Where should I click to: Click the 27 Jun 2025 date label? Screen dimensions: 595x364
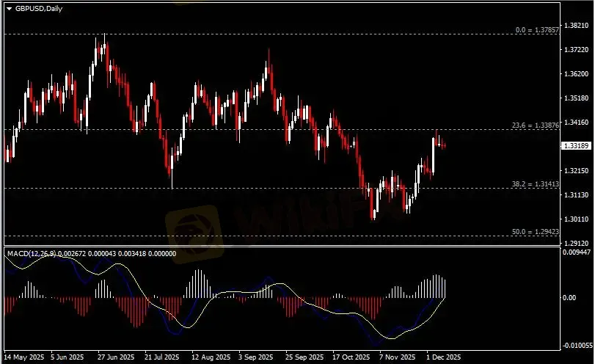(116, 357)
